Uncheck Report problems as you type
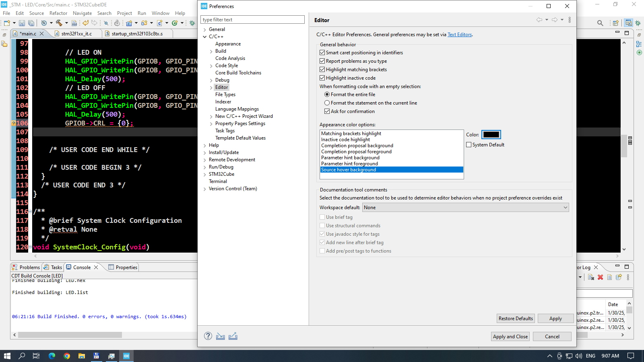The height and width of the screenshot is (362, 644). (322, 61)
